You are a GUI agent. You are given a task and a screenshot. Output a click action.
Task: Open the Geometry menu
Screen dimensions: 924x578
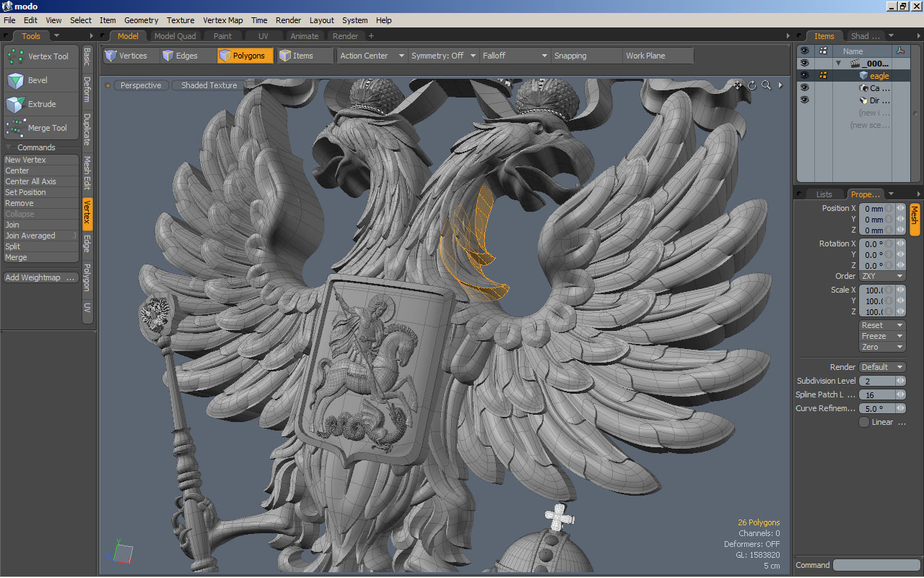click(x=141, y=20)
